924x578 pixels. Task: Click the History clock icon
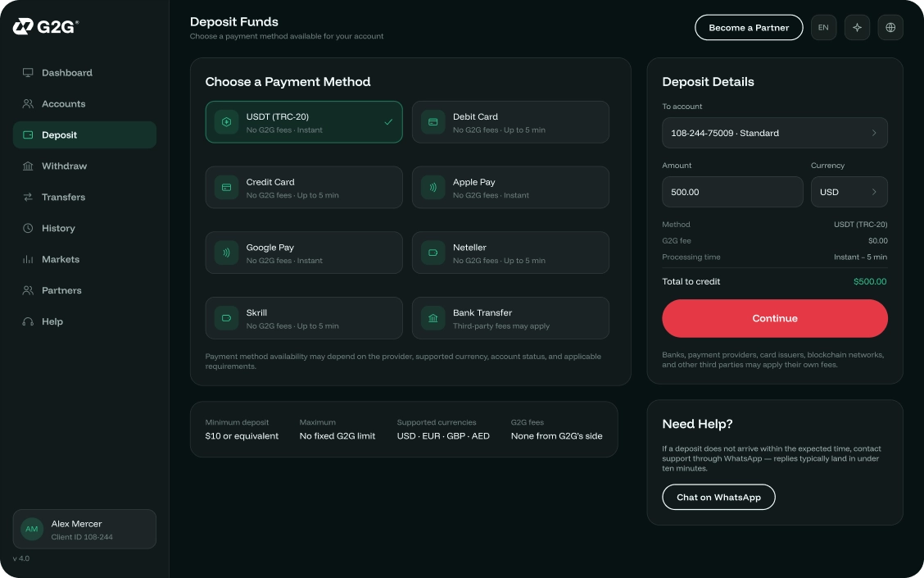(x=28, y=228)
